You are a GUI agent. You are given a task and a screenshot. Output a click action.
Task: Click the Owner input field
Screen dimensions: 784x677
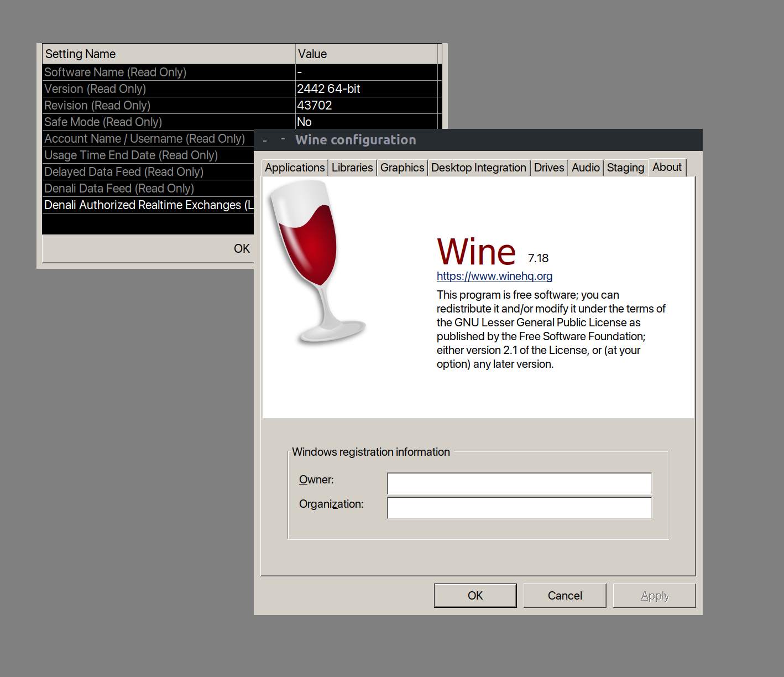[519, 483]
